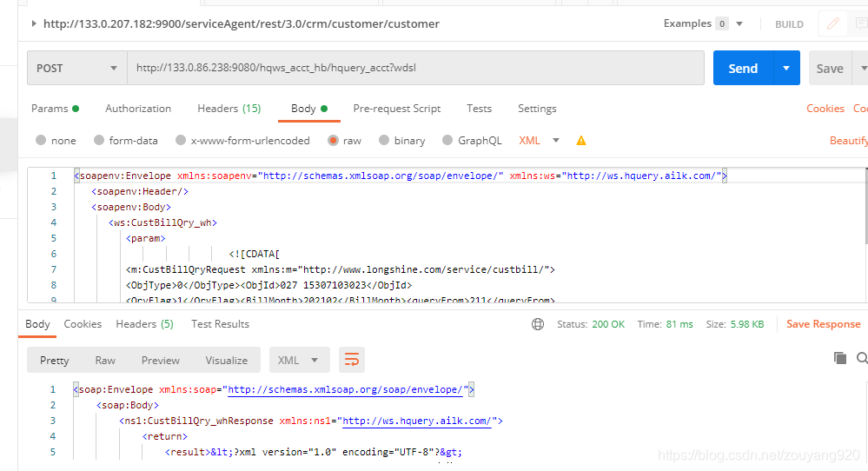This screenshot has width=868, height=471.
Task: Switch response view to Visualize
Action: point(227,361)
